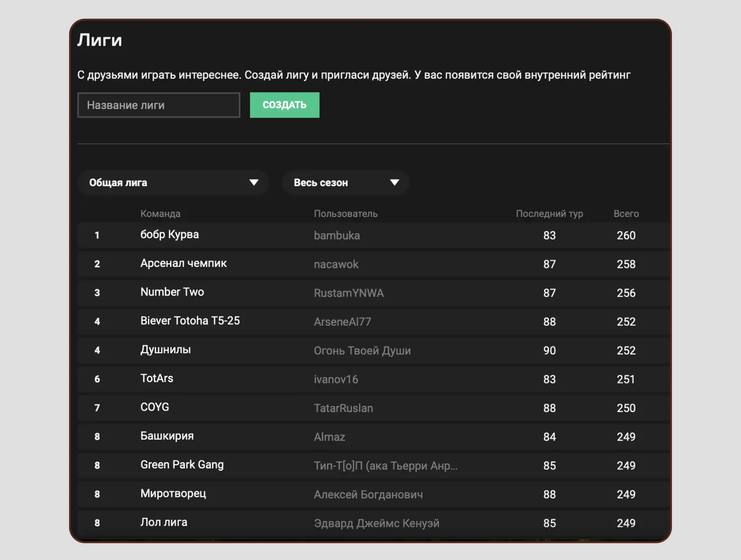Click the Последний тур column header
Screen dimensions: 741x560
click(549, 214)
